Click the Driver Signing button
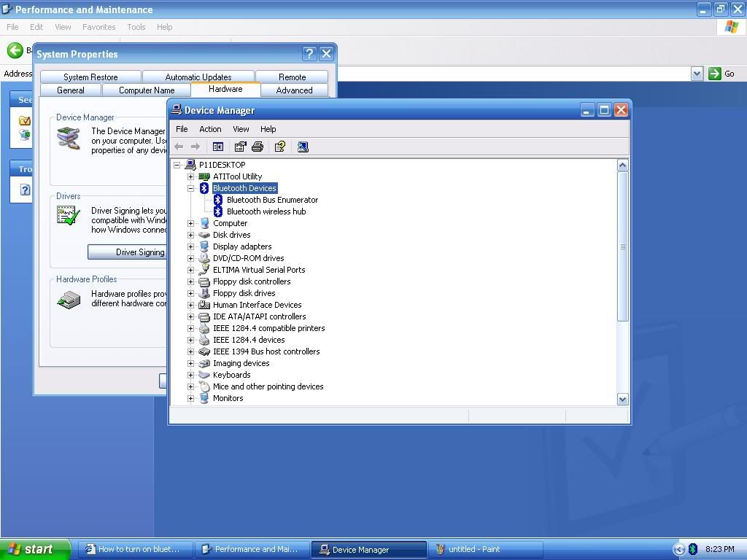747x560 pixels. pyautogui.click(x=128, y=252)
